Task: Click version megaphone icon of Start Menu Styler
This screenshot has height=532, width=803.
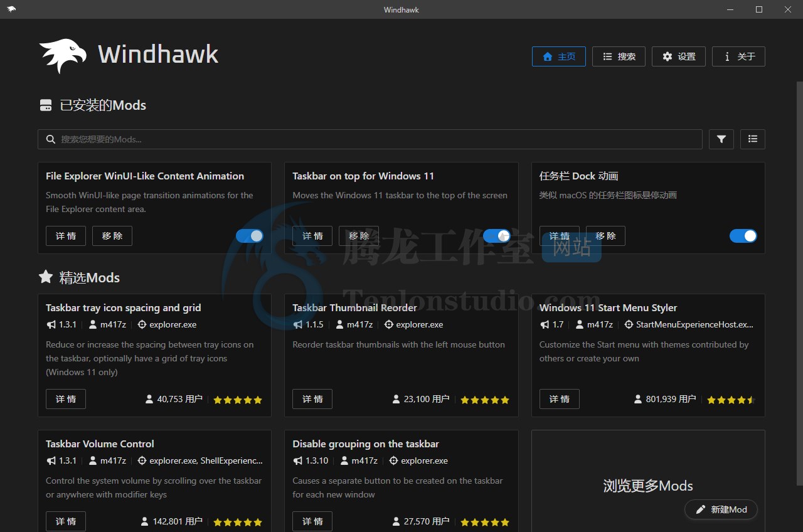Action: pos(545,324)
